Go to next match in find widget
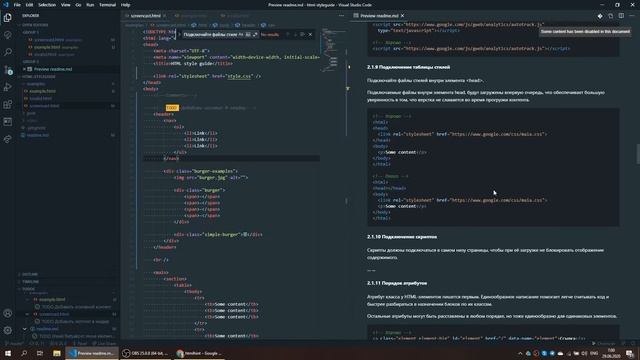The width and height of the screenshot is (640, 360). 295,35
